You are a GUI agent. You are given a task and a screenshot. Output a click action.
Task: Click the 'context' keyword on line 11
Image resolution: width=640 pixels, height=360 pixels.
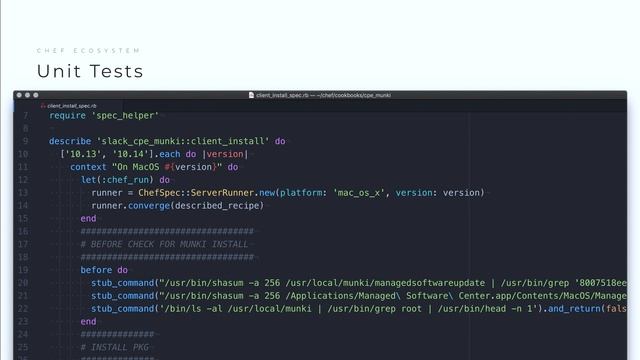pos(88,167)
